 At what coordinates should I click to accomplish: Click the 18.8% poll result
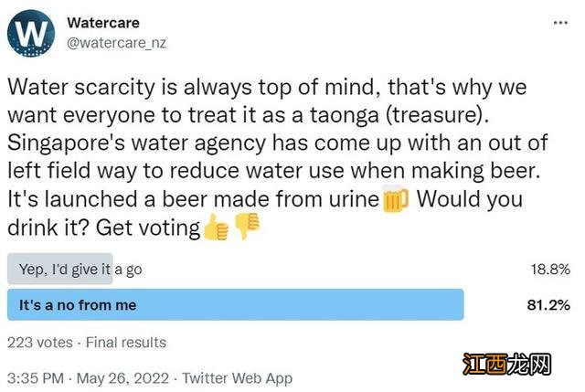(x=551, y=270)
